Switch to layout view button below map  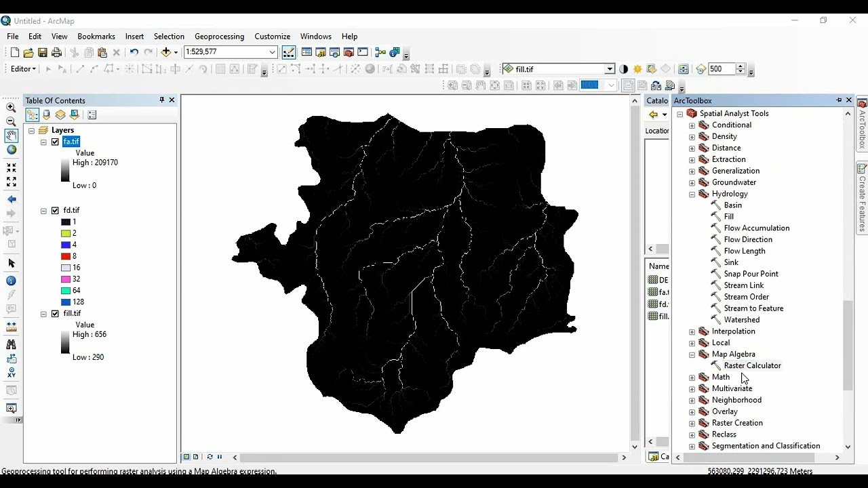pyautogui.click(x=195, y=457)
